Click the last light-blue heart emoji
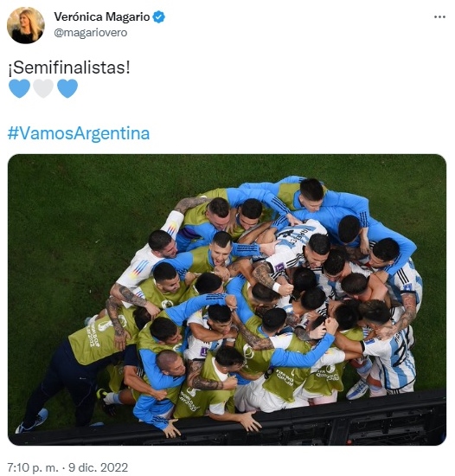This screenshot has height=476, width=455. [67, 88]
